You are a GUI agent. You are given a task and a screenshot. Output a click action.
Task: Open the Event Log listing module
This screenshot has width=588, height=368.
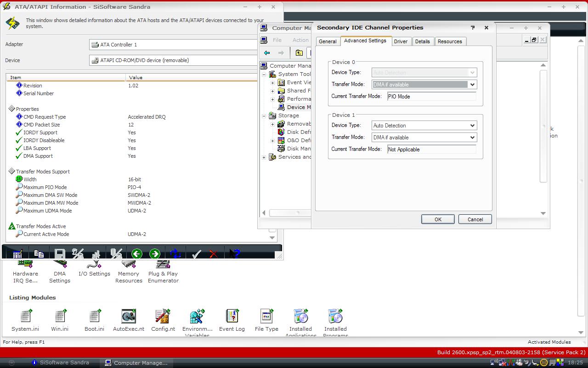(232, 320)
